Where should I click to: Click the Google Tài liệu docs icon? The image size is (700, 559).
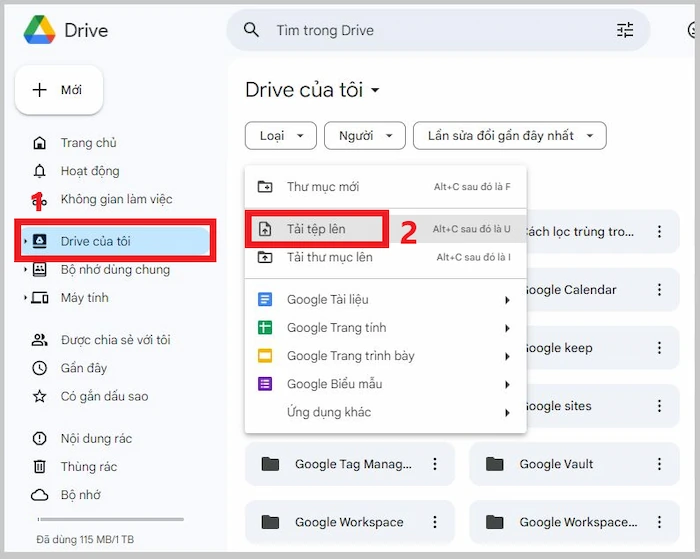pos(265,299)
